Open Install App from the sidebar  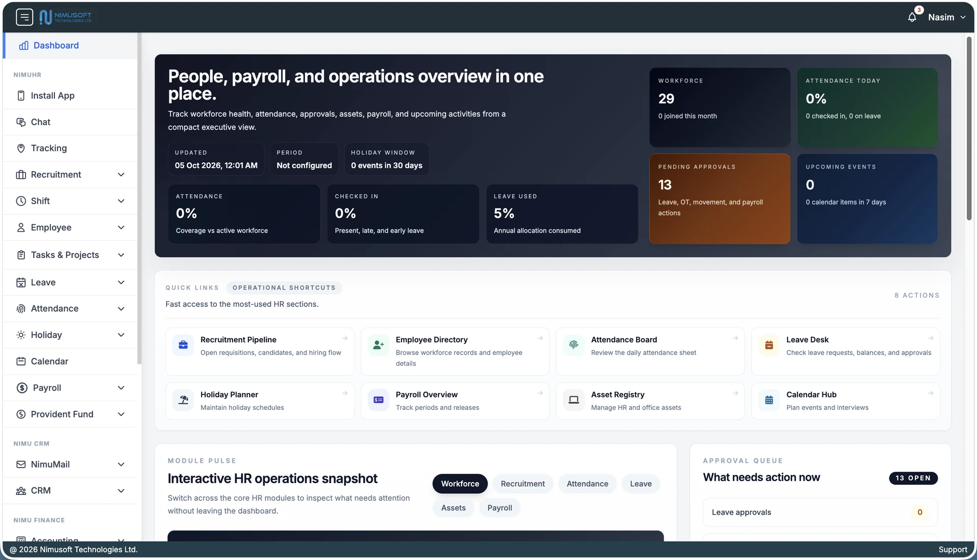(x=70, y=96)
